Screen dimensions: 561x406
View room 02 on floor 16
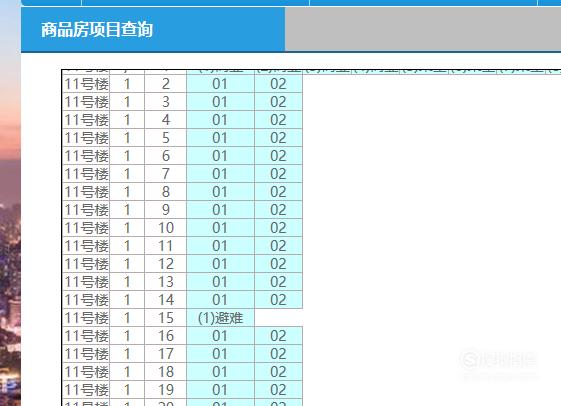[278, 336]
